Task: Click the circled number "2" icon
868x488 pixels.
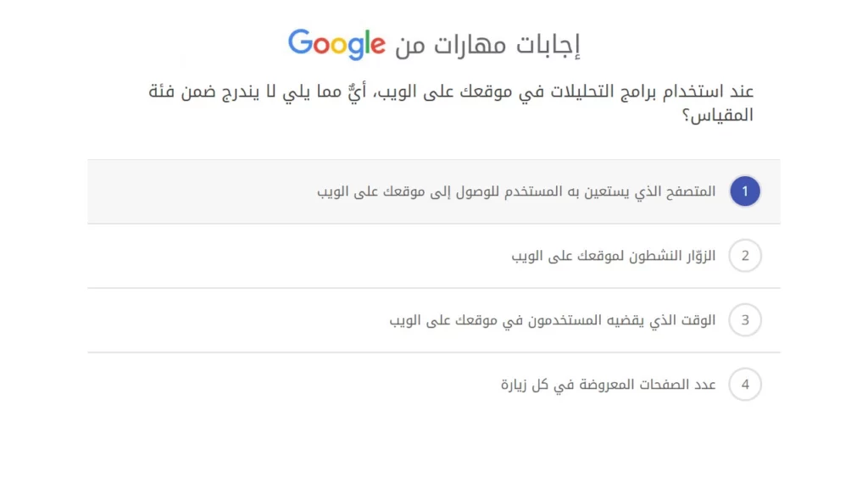Action: 744,255
